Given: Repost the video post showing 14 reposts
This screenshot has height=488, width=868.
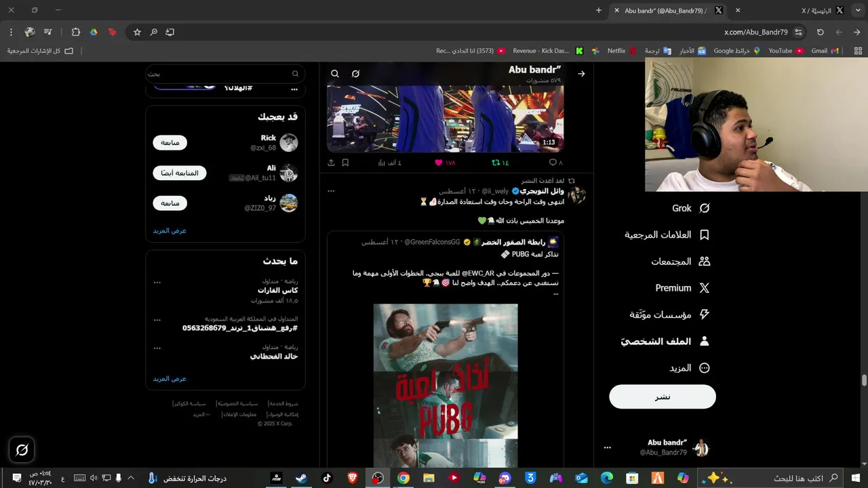Looking at the screenshot, I should click(x=500, y=163).
